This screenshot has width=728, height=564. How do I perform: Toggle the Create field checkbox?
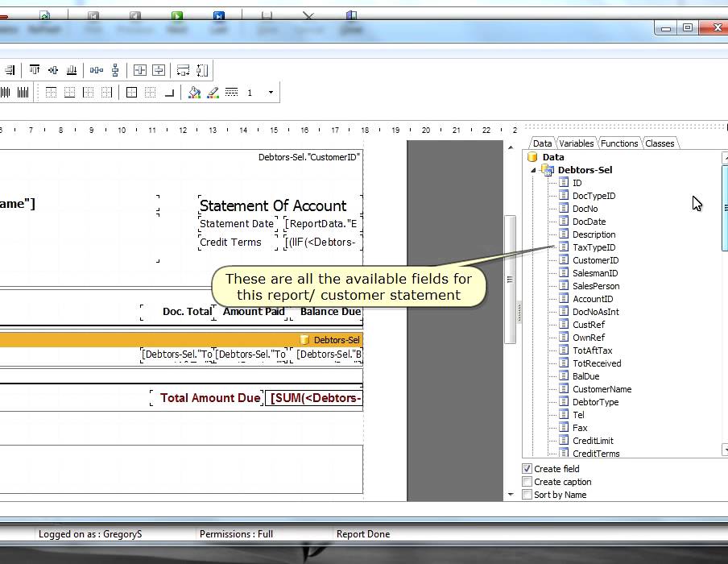pos(527,469)
